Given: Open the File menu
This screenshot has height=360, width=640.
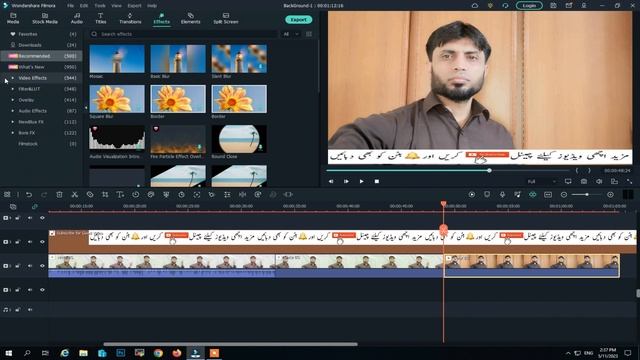Looking at the screenshot, I should tap(71, 6).
